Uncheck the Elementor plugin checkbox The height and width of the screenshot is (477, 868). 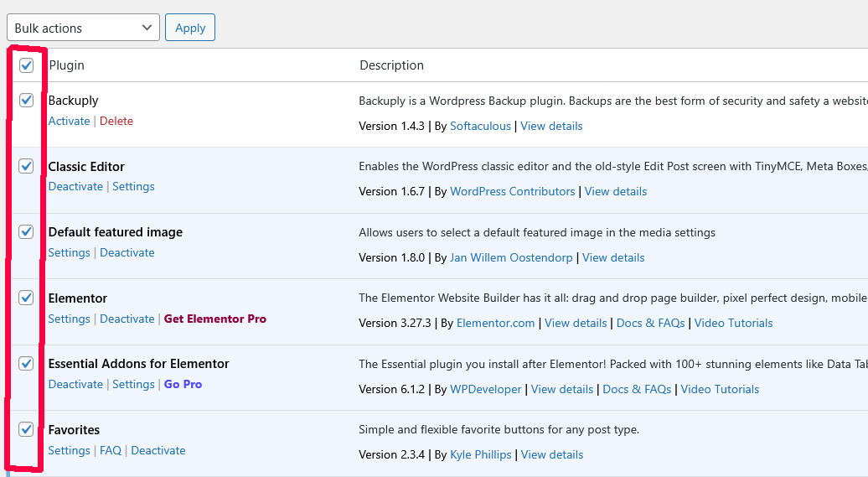(26, 298)
